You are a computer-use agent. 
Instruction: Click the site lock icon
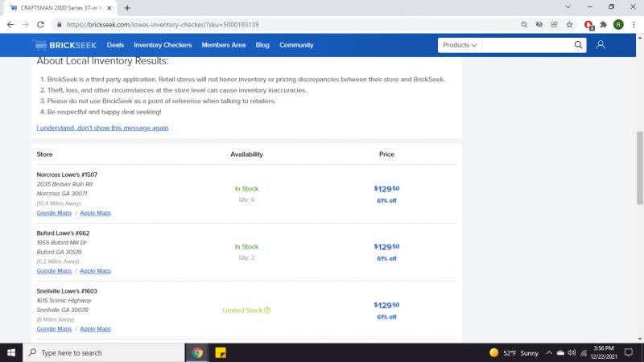[59, 25]
